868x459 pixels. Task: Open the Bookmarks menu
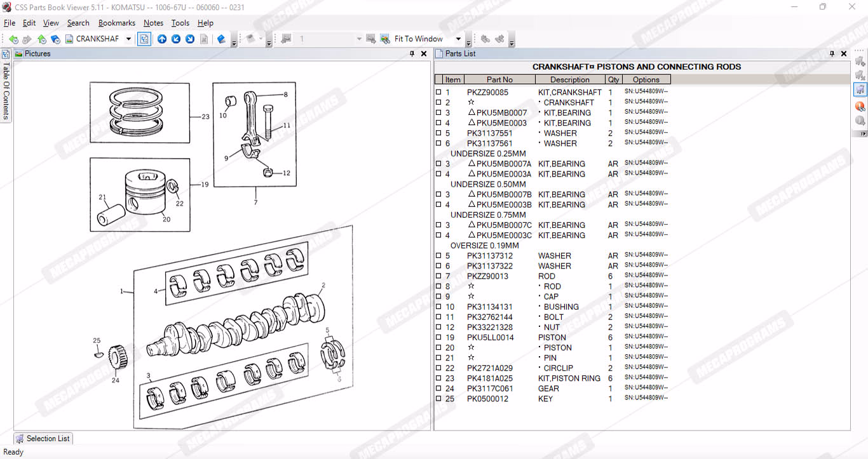(x=116, y=23)
